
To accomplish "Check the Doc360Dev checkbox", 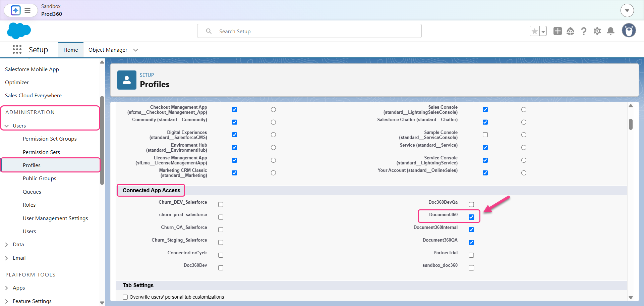I will coord(221,268).
